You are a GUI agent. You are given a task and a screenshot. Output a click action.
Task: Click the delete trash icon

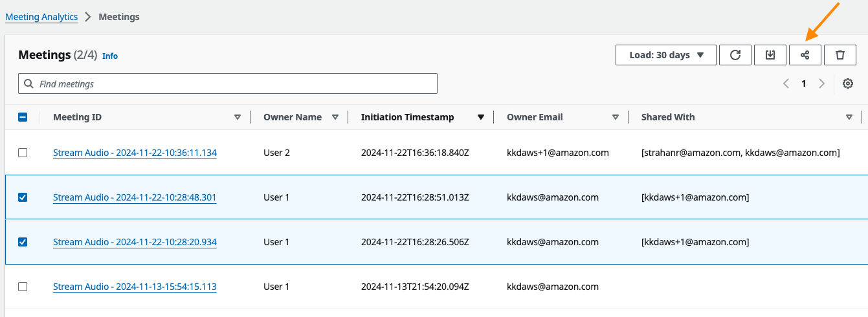coord(840,55)
